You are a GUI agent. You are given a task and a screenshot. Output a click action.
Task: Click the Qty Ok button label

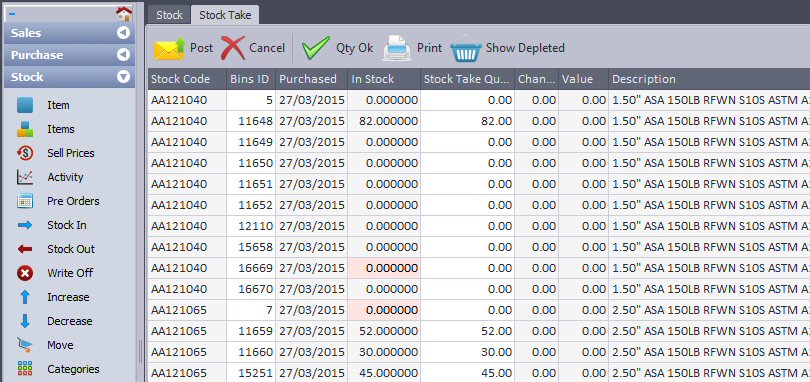(x=354, y=48)
